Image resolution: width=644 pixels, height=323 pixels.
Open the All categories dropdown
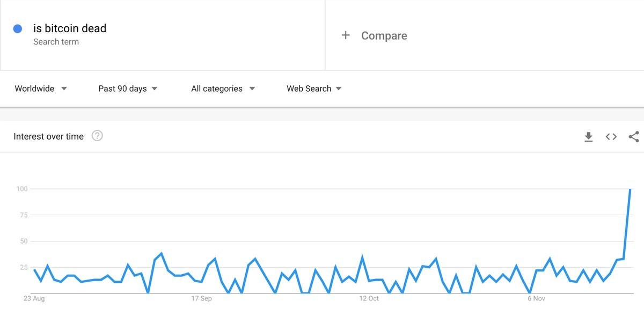point(223,89)
